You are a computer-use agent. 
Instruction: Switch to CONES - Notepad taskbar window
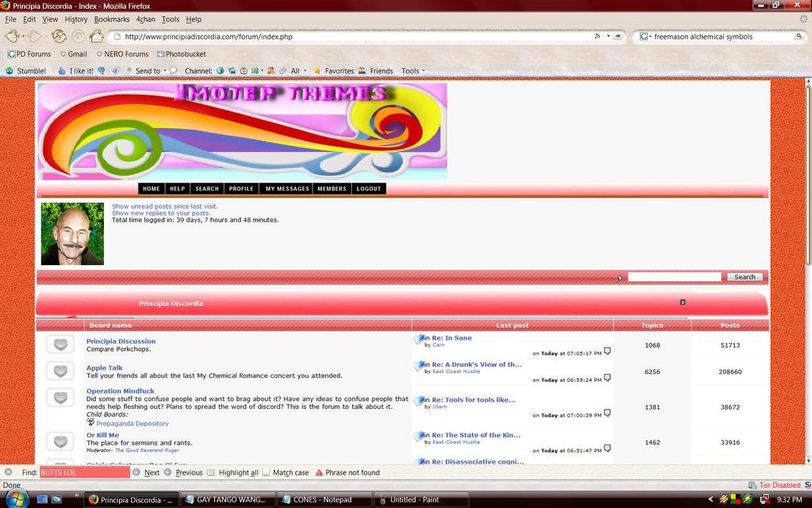[324, 500]
